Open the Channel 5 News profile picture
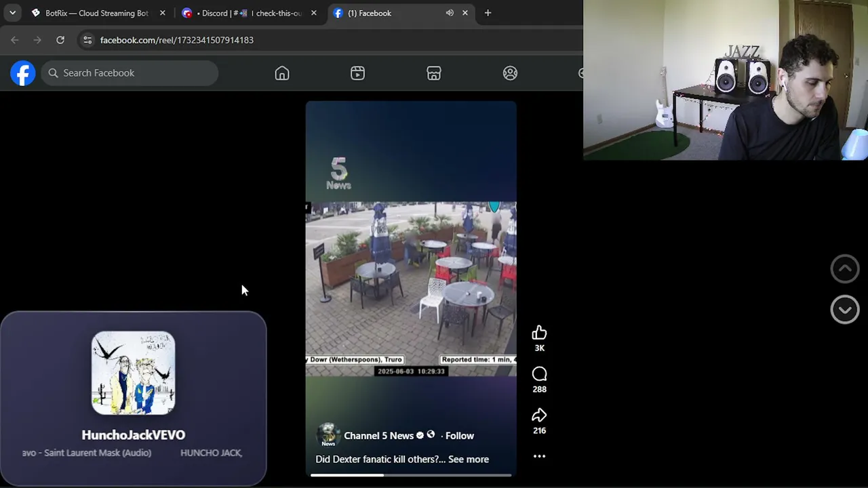Image resolution: width=868 pixels, height=488 pixels. (x=328, y=435)
